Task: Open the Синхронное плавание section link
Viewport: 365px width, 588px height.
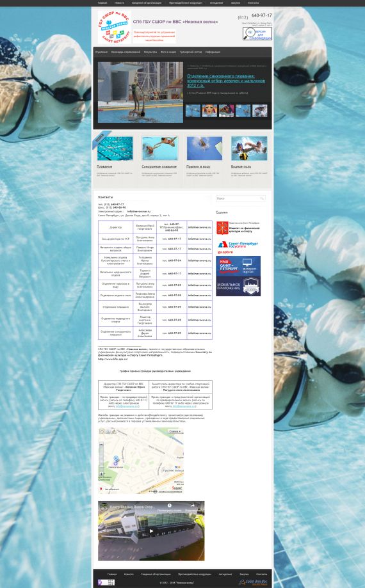Action: pyautogui.click(x=159, y=166)
